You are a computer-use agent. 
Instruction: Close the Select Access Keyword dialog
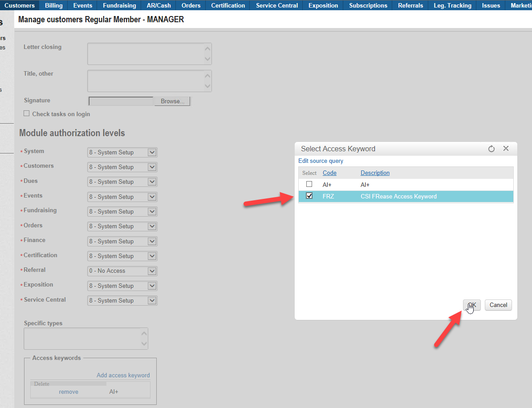[506, 149]
